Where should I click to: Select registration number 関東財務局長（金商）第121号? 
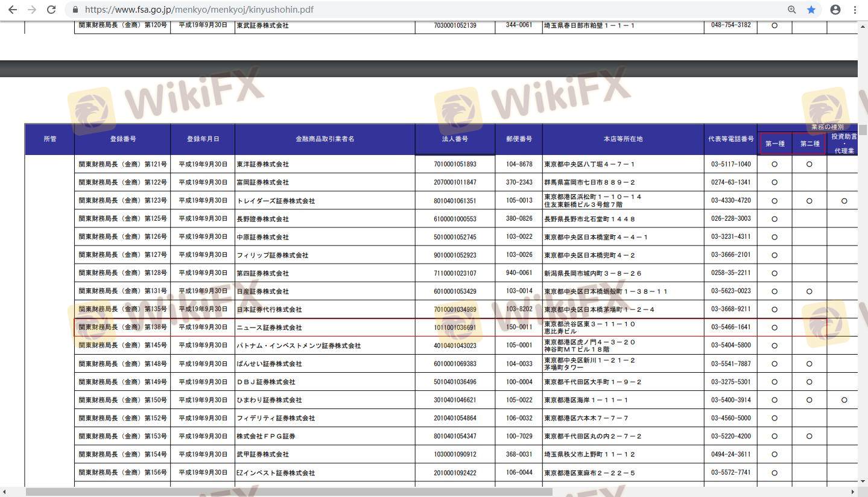click(x=122, y=164)
